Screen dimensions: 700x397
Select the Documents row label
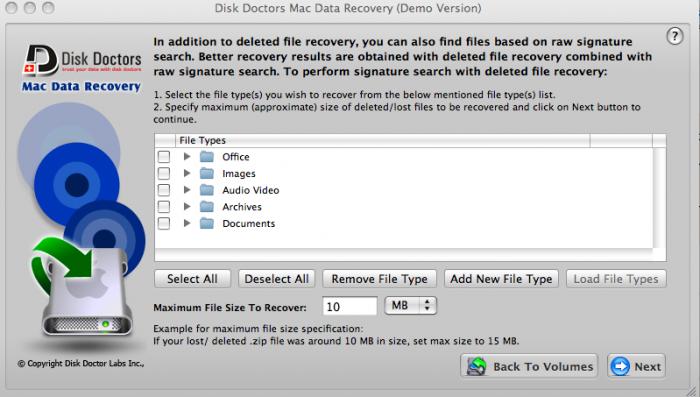tap(249, 223)
